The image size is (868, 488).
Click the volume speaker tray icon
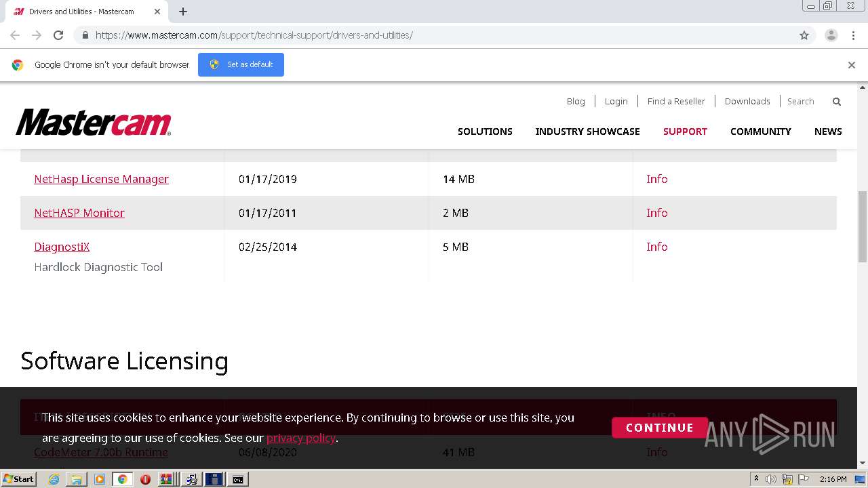(x=771, y=479)
